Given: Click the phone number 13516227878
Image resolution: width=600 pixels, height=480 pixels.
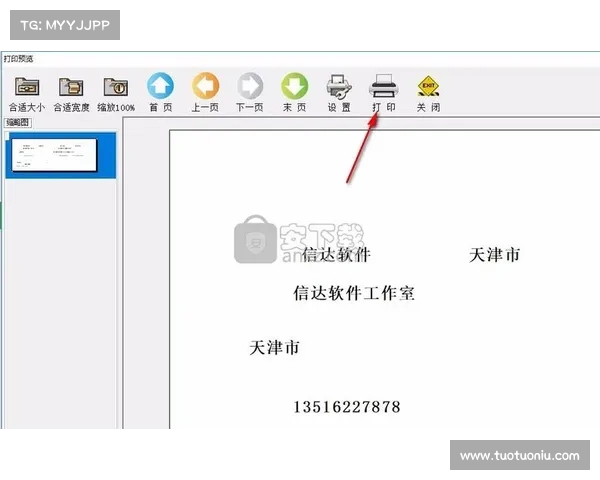Looking at the screenshot, I should (347, 407).
